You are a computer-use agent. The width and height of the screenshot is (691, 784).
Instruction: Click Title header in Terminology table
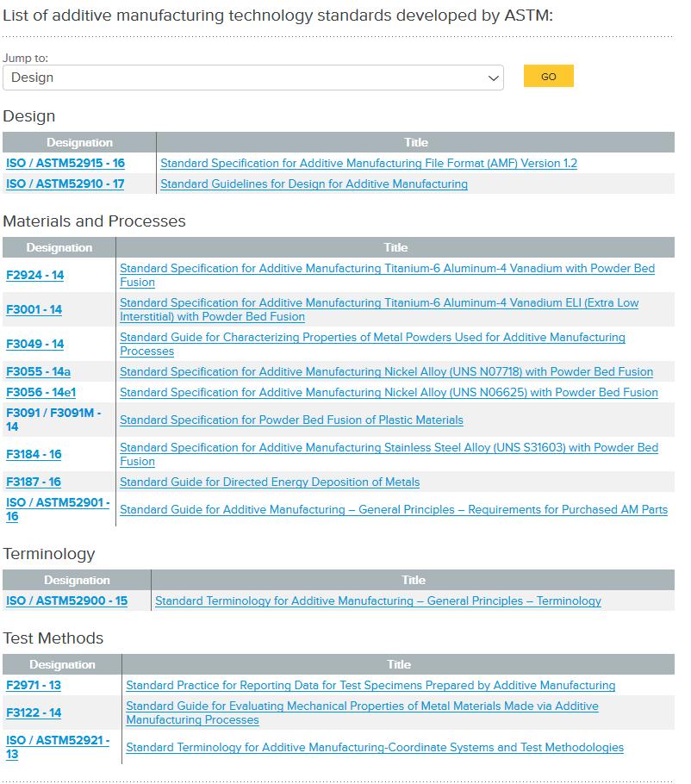[x=413, y=580]
